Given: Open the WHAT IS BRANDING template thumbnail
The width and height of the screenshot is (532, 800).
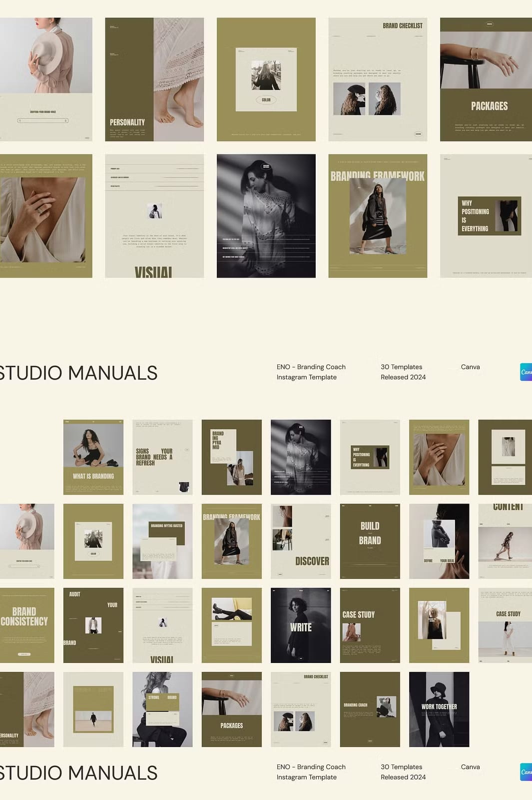Looking at the screenshot, I should 93,457.
